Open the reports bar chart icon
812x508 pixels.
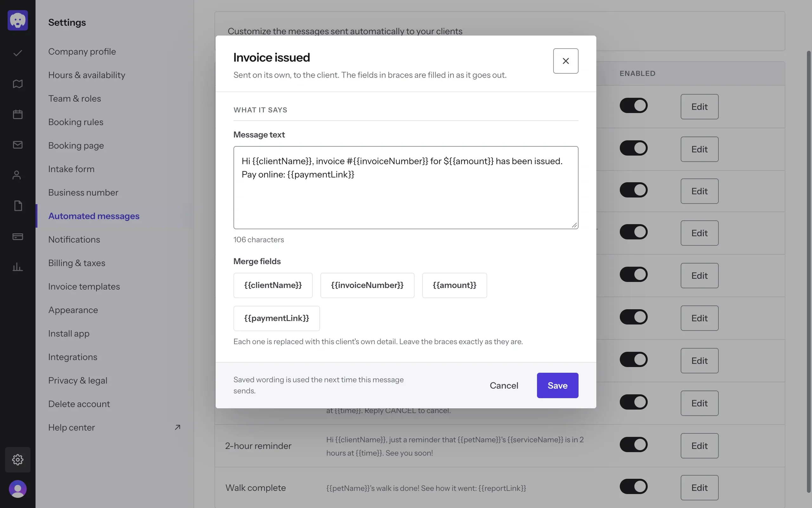(18, 267)
